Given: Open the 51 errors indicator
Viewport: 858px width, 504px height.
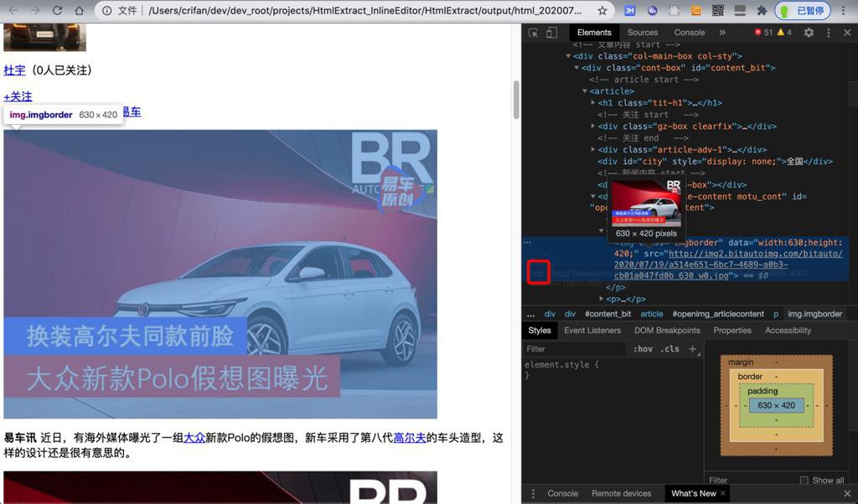Looking at the screenshot, I should coord(763,33).
